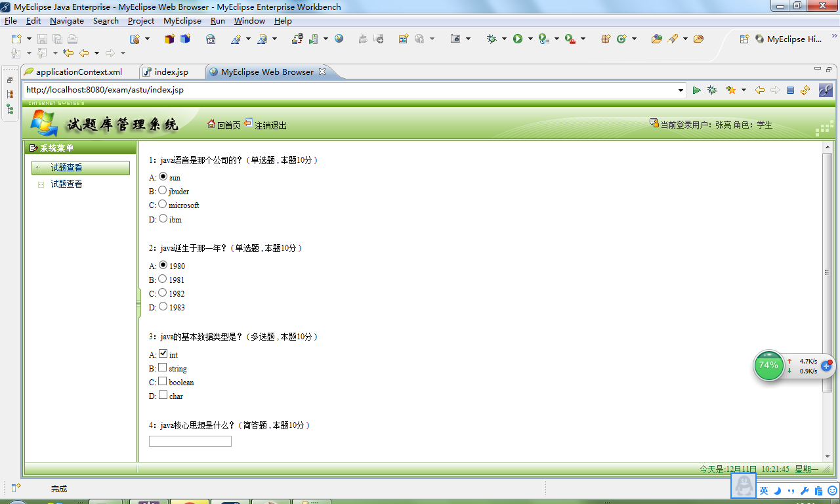
Task: Stop loading the page with the blue square icon
Action: 789,90
